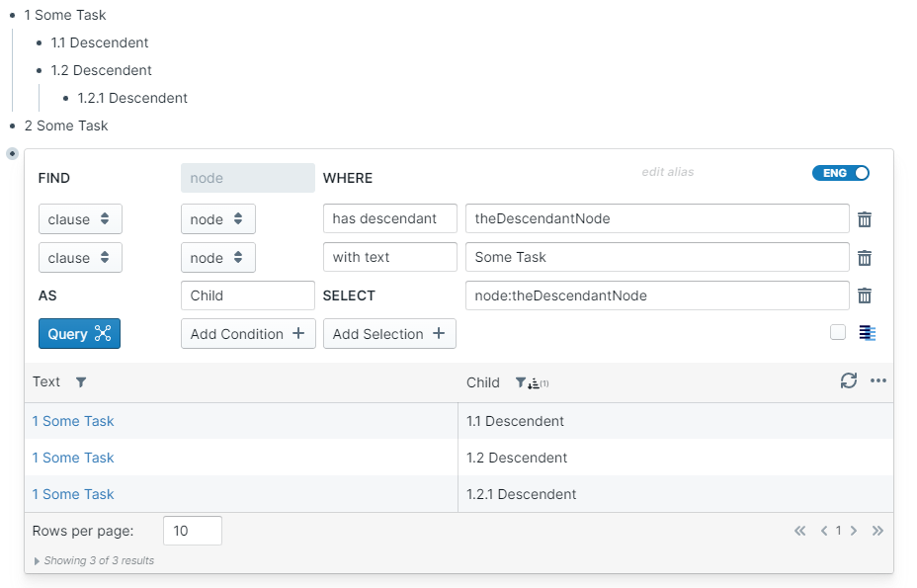Viewport: 917px width, 588px height.
Task: Refresh the query results table
Action: (x=848, y=381)
